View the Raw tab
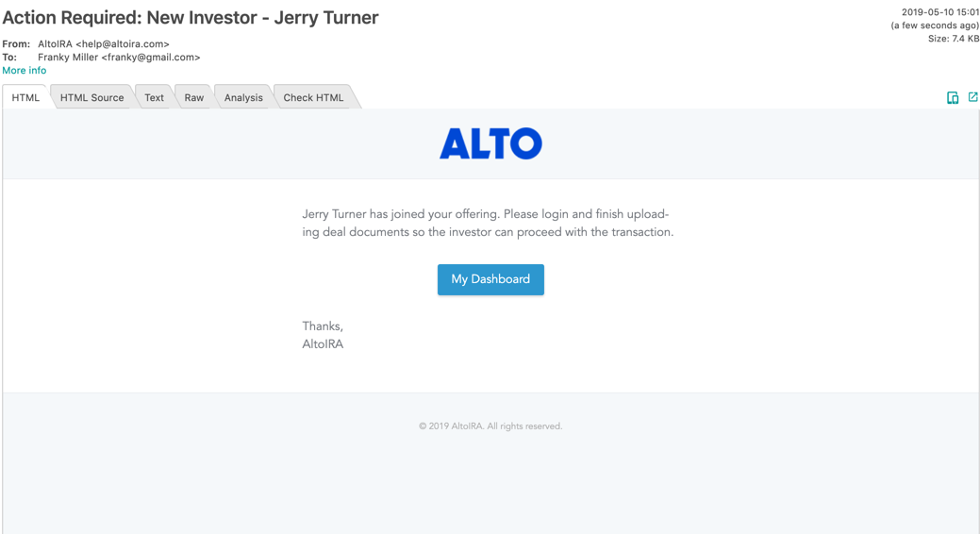The width and height of the screenshot is (980, 534). coord(193,97)
